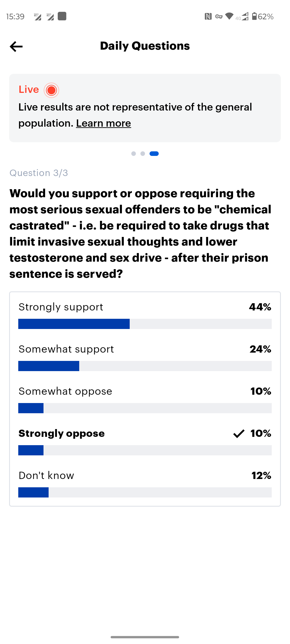Click the red Live indicator icon
This screenshot has width=290, height=644.
point(51,90)
